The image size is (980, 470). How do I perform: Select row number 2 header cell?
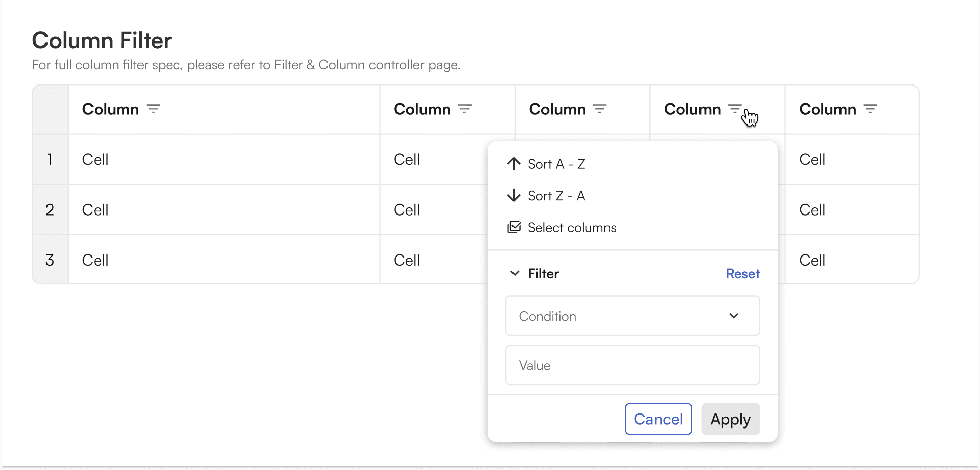tap(50, 209)
